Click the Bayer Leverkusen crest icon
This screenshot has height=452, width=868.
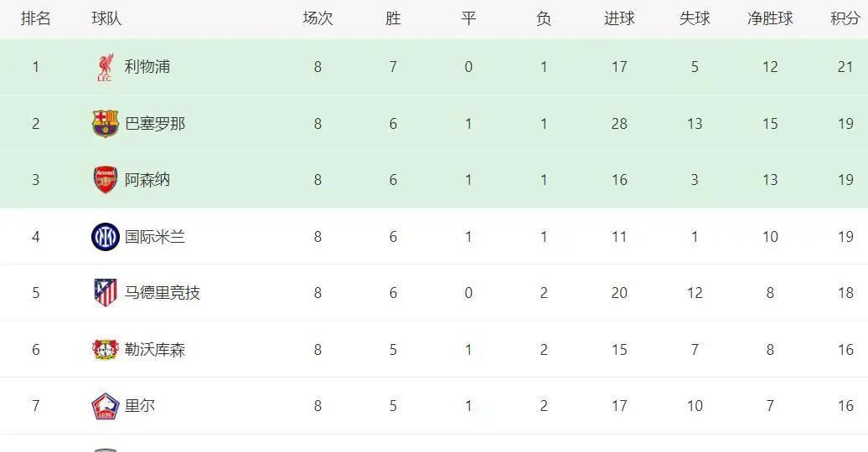coord(105,350)
